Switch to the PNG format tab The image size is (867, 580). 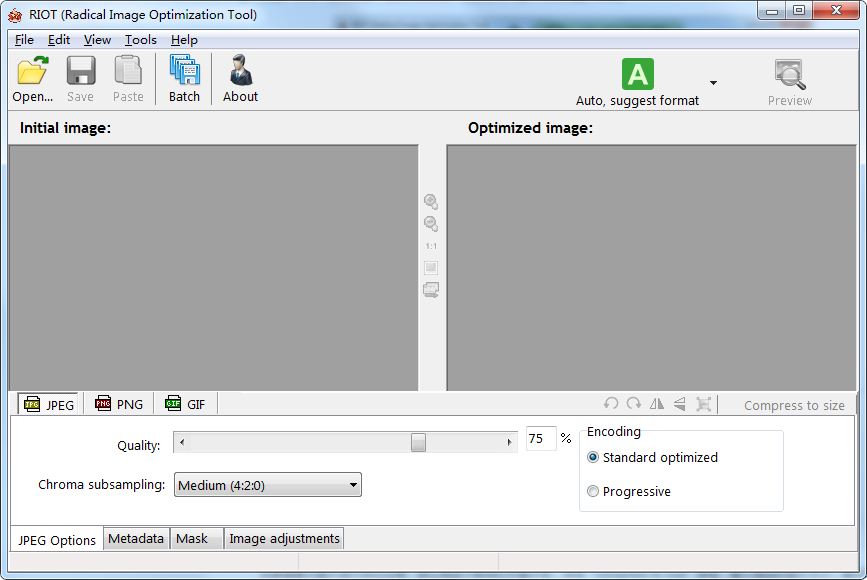(x=118, y=404)
